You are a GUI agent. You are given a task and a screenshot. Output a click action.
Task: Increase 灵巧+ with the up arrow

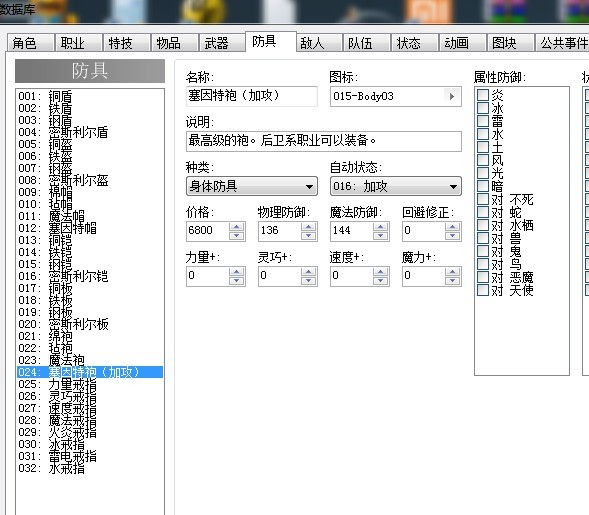pos(308,272)
